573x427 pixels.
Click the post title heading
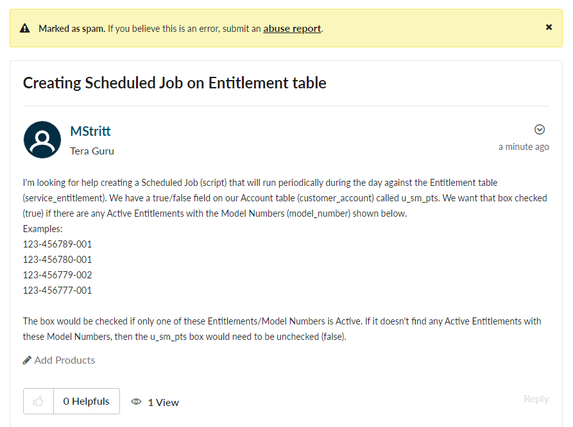(x=175, y=83)
